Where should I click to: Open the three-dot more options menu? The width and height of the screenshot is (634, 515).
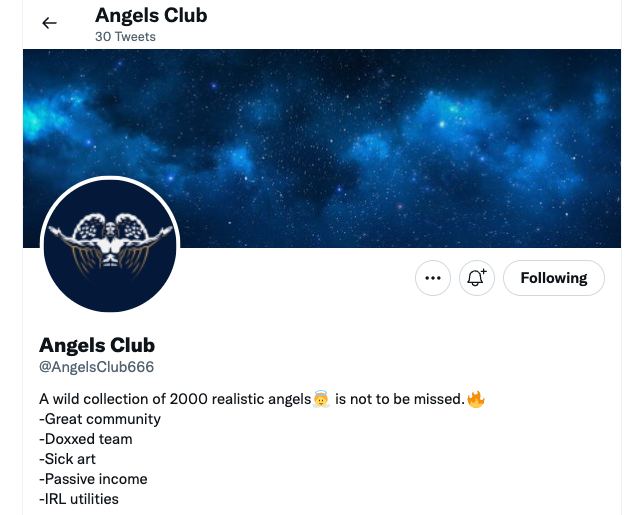[433, 278]
